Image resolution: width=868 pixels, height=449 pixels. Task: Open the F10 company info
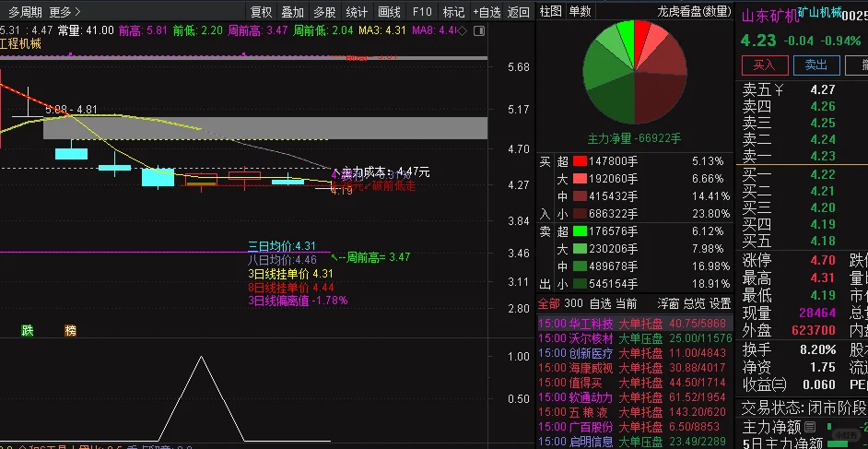click(x=422, y=12)
